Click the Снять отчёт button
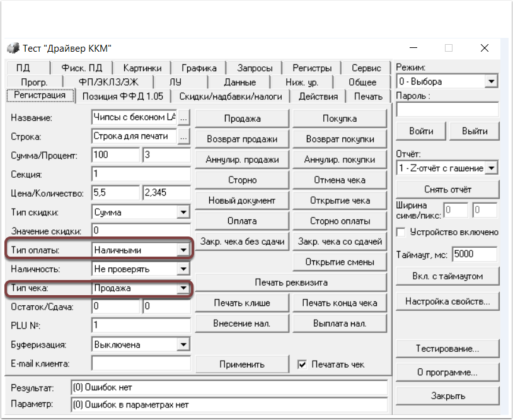 pos(447,190)
